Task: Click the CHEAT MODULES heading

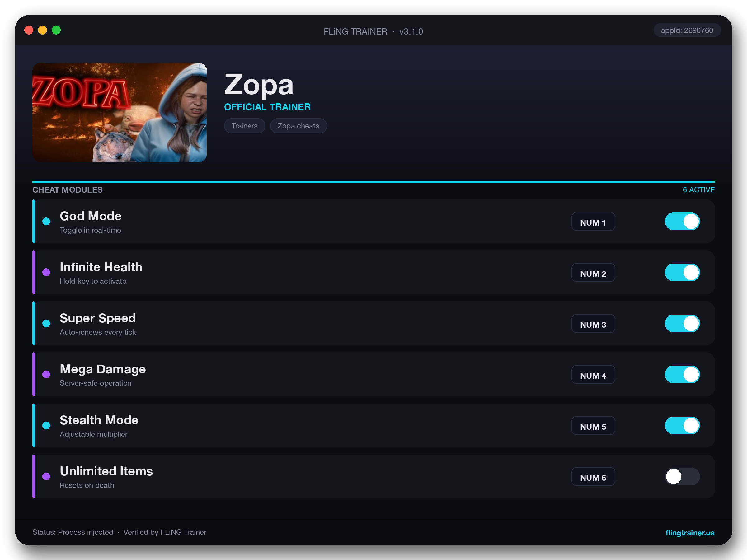Action: pyautogui.click(x=68, y=190)
